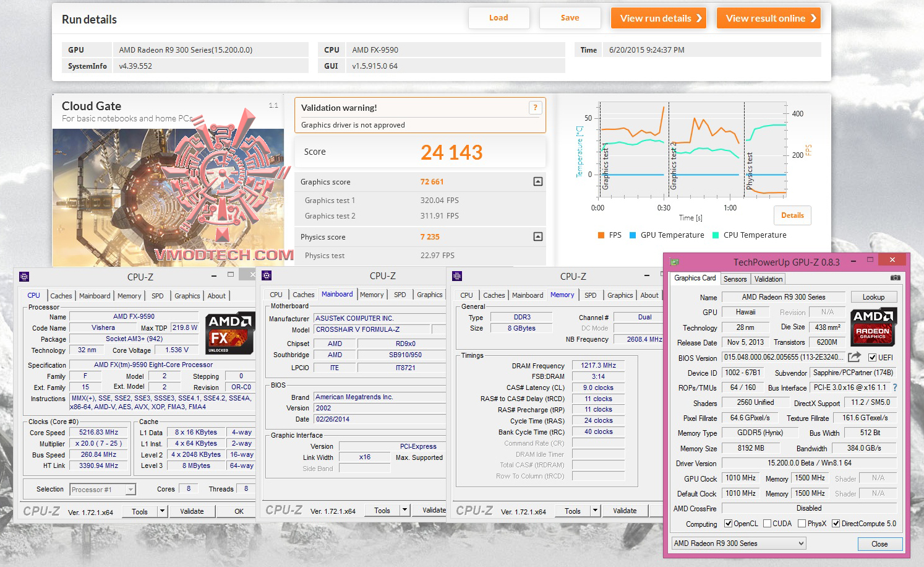Click Tools button in CPU-Z Motherboard window
Image resolution: width=924 pixels, height=567 pixels.
(x=382, y=511)
